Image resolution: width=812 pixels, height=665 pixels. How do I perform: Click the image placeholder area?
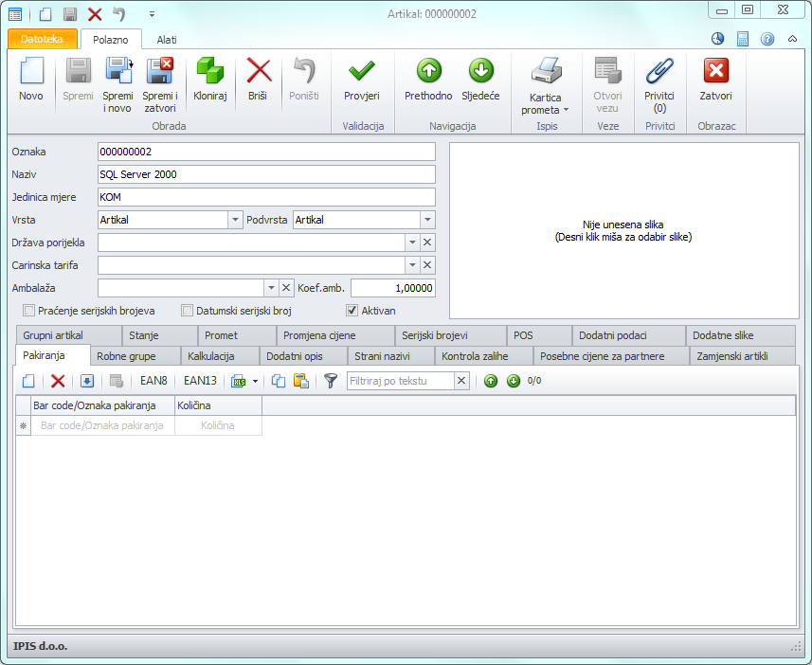coord(624,230)
